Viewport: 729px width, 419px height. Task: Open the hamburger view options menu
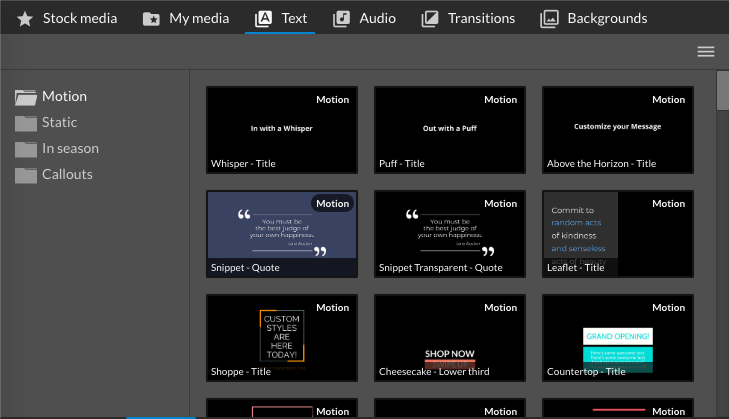(x=706, y=52)
